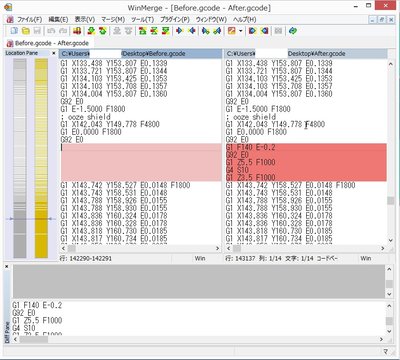Viewport: 400px width, 360px height.
Task: Open the ファイル(F) menu
Action: [30, 19]
